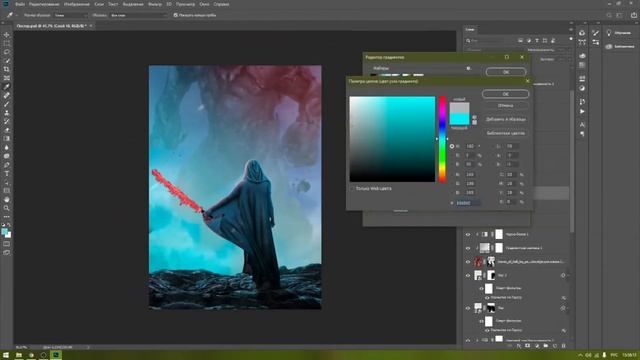Screen dimensions: 640x360
Task: Pick a color in the saturation field
Action: tap(392, 139)
